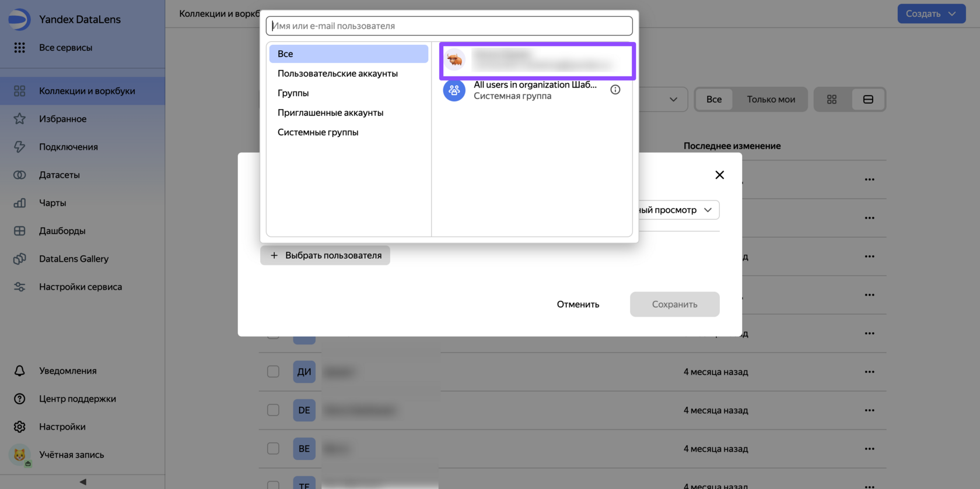Click the Yandex DataLens logo icon
The height and width of the screenshot is (489, 980).
pos(19,19)
